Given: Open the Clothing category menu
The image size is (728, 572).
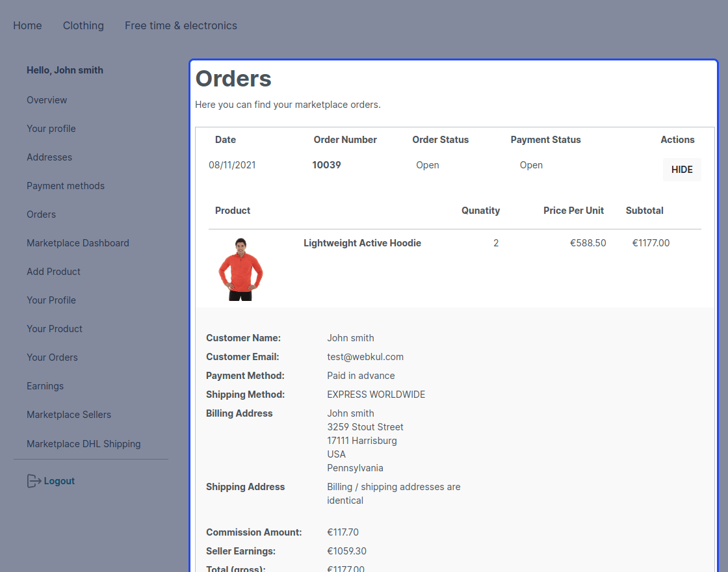Looking at the screenshot, I should pyautogui.click(x=83, y=25).
